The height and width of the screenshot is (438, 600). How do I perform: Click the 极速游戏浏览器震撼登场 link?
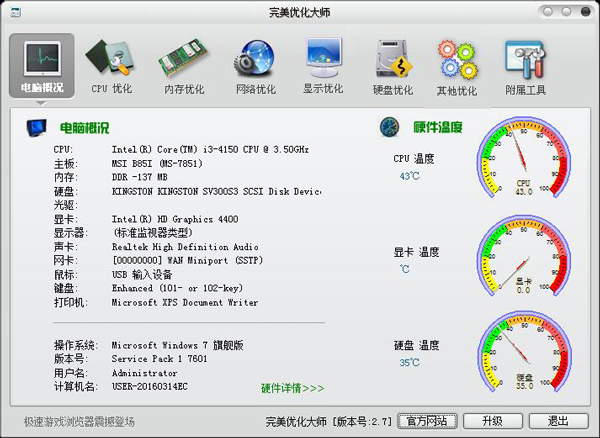click(79, 422)
